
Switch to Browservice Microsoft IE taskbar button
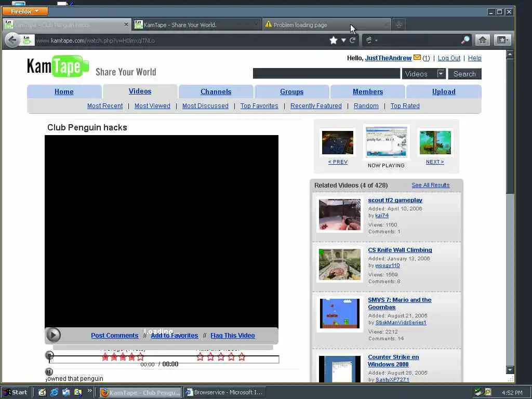[x=224, y=392]
